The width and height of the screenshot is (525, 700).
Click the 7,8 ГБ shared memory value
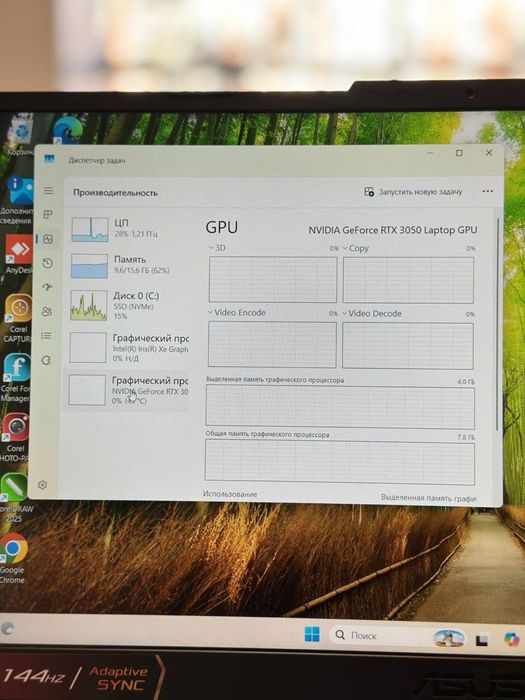point(466,437)
